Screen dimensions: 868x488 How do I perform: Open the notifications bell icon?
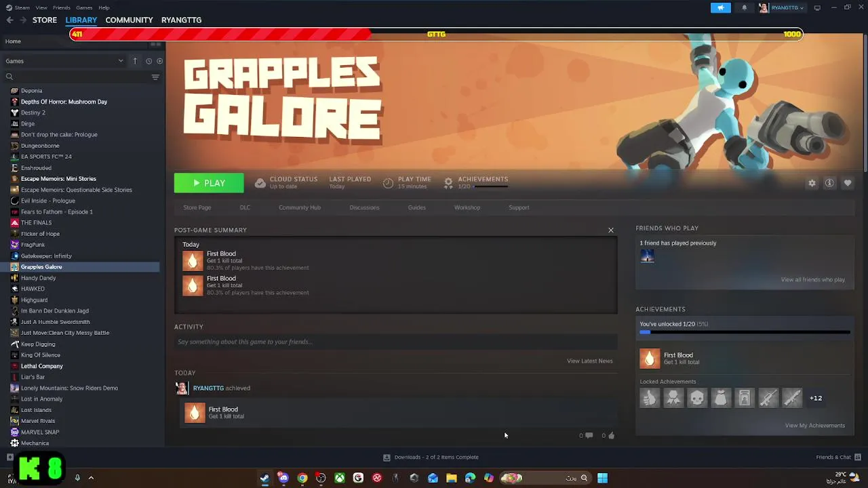[745, 7]
